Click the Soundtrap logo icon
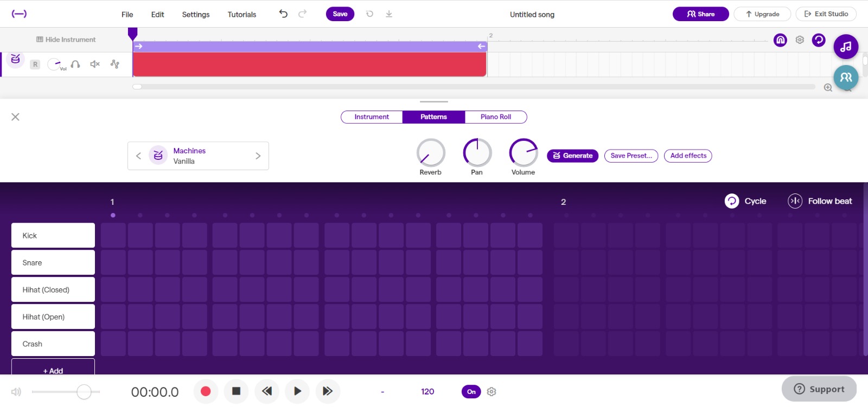 click(x=19, y=14)
